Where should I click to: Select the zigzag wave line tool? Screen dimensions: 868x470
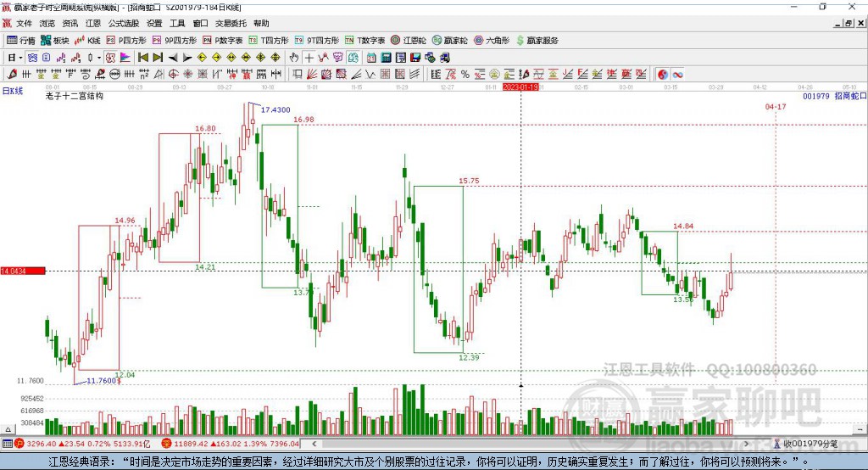click(x=370, y=74)
